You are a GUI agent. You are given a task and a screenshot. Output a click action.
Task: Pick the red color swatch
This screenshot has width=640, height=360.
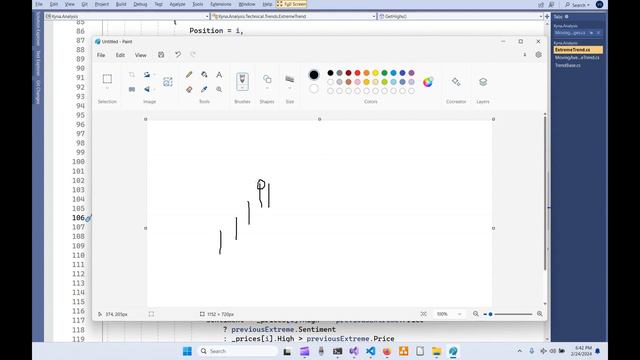click(x=357, y=73)
